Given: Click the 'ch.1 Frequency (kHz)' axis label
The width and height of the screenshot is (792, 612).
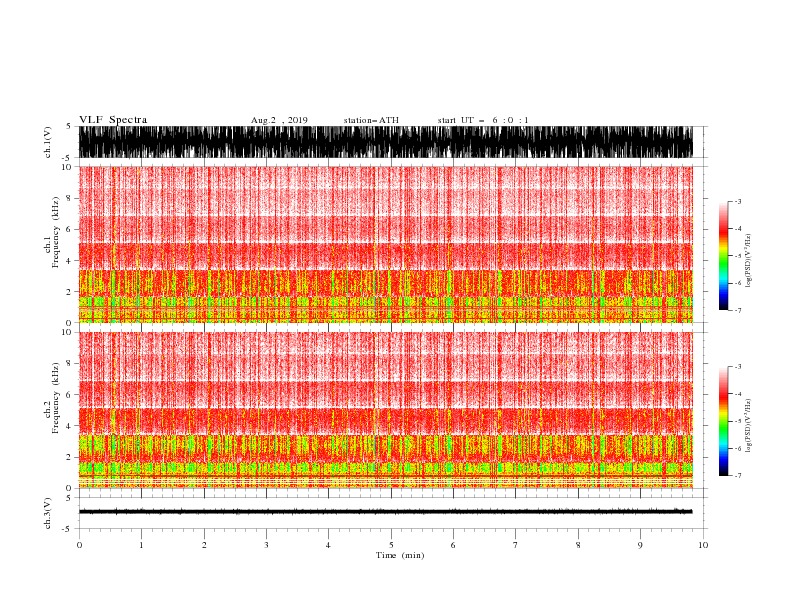Looking at the screenshot, I should coord(52,231).
